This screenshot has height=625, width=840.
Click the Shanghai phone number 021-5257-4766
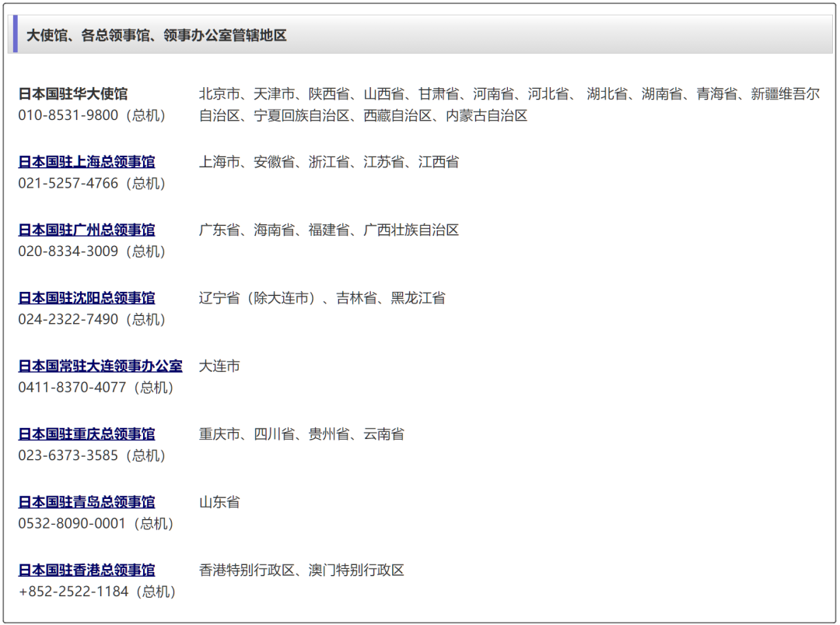68,184
